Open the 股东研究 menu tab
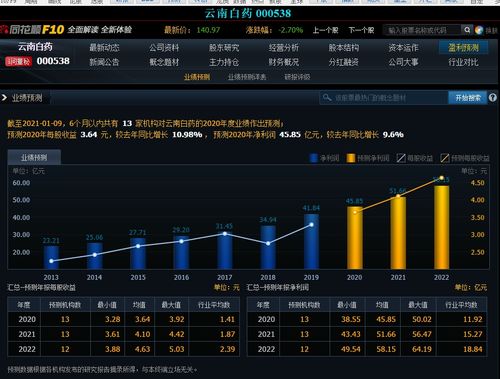Screen dimensions: 500x379 pos(224,48)
